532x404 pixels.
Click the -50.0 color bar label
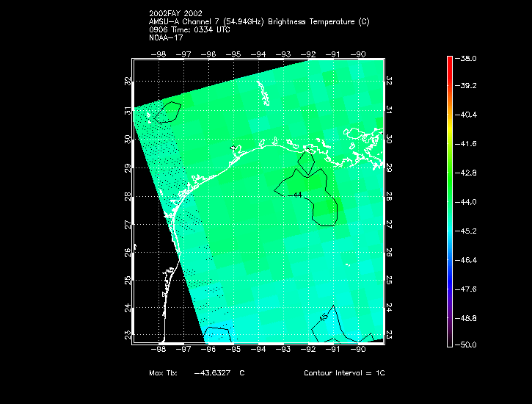click(465, 345)
